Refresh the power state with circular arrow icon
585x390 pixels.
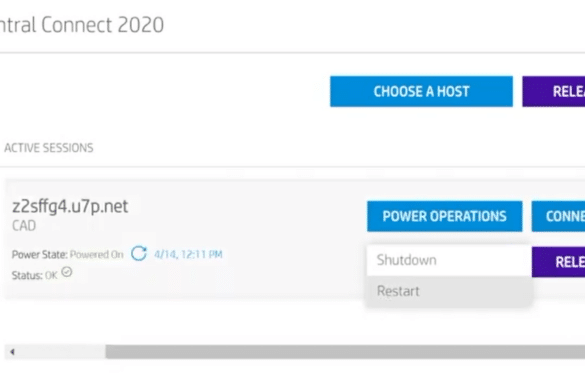(139, 254)
